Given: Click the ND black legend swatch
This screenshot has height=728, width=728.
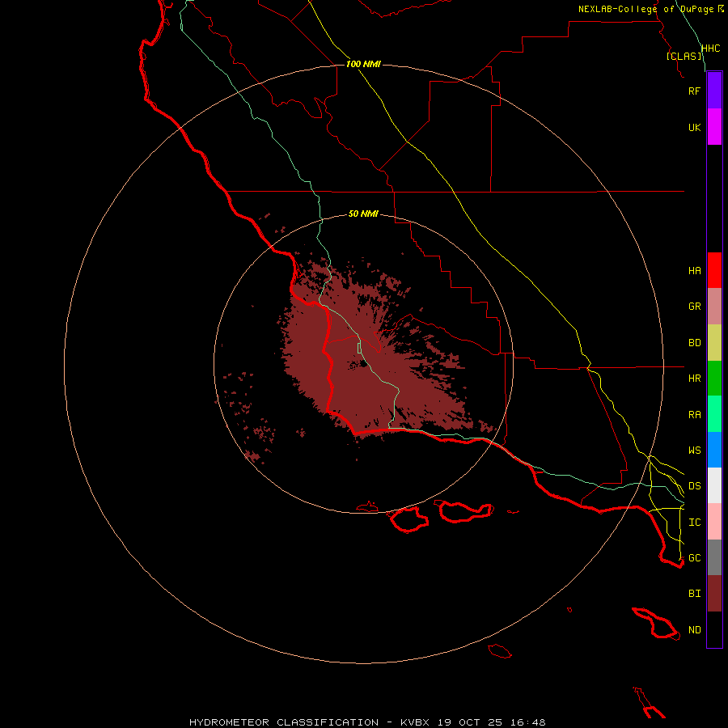Looking at the screenshot, I should pyautogui.click(x=714, y=629).
